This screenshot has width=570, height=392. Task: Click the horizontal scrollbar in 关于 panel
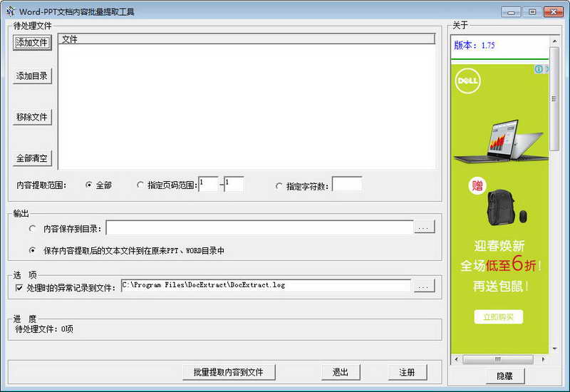pyautogui.click(x=499, y=359)
